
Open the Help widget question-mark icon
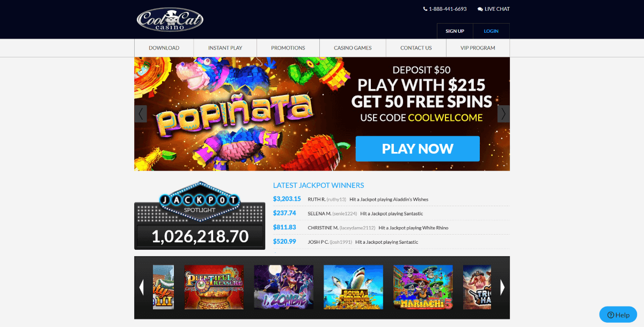click(610, 315)
